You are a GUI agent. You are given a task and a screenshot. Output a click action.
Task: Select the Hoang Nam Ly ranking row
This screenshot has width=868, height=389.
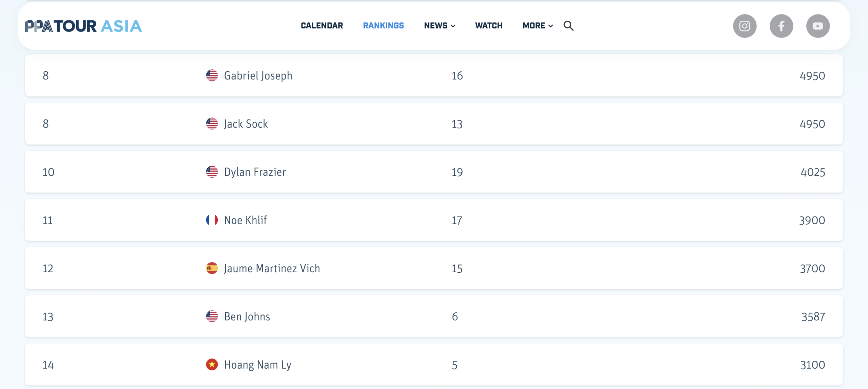coord(434,365)
